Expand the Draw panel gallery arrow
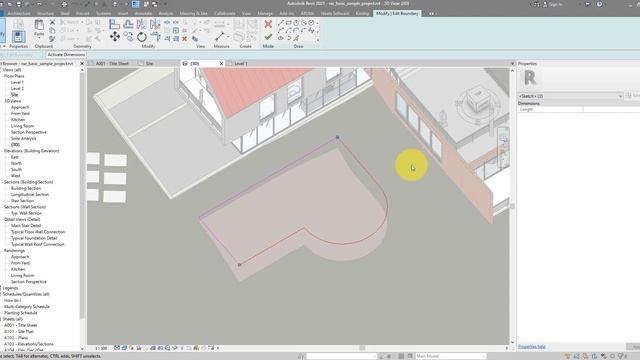This screenshot has height=360, width=640. (318, 40)
